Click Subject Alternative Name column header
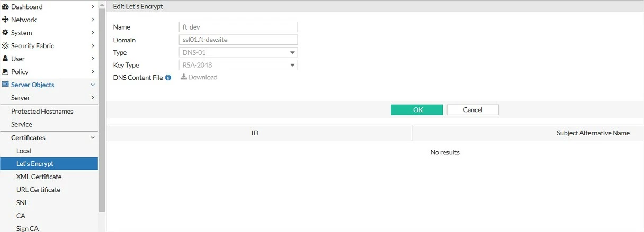Viewport: 644px width, 232px height. click(593, 133)
